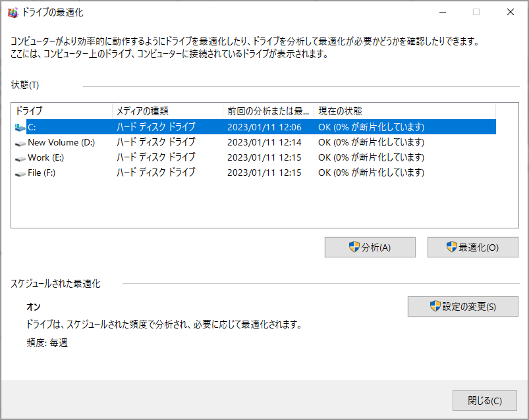The height and width of the screenshot is (420, 529).
Task: Click the New Volume (D:) drive icon
Action: [20, 143]
